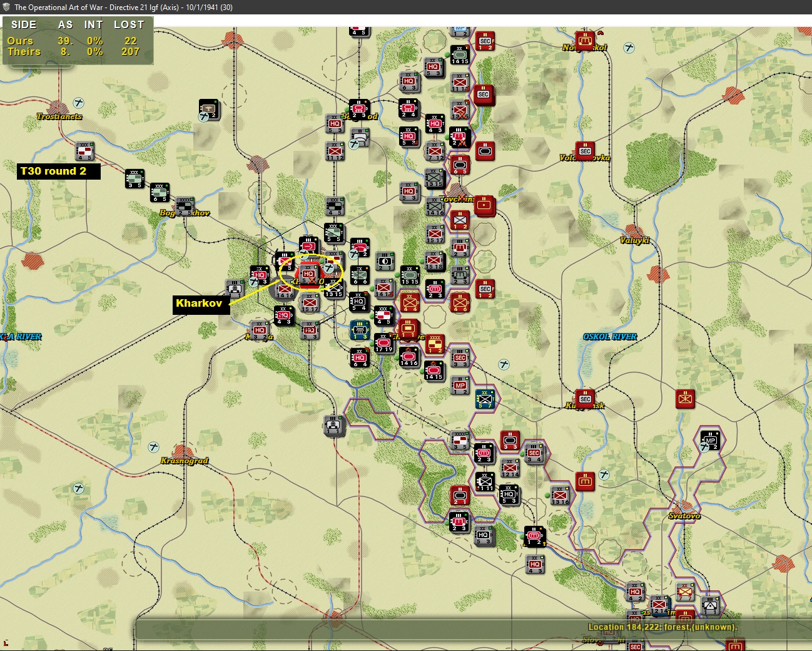Select the gray 4-5 counter near Trostianets
The image size is (812, 651).
(x=84, y=151)
